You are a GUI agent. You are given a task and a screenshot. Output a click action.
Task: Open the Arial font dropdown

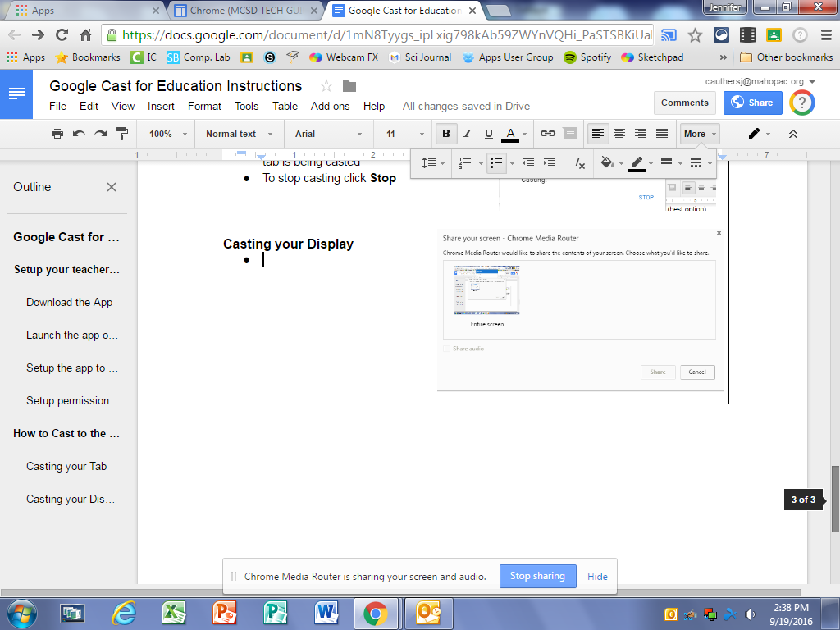pyautogui.click(x=328, y=134)
